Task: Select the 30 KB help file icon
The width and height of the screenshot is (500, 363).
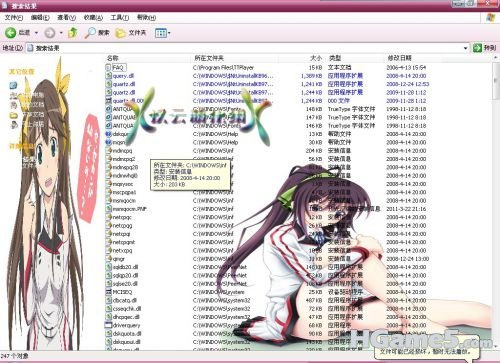Action: point(108,142)
